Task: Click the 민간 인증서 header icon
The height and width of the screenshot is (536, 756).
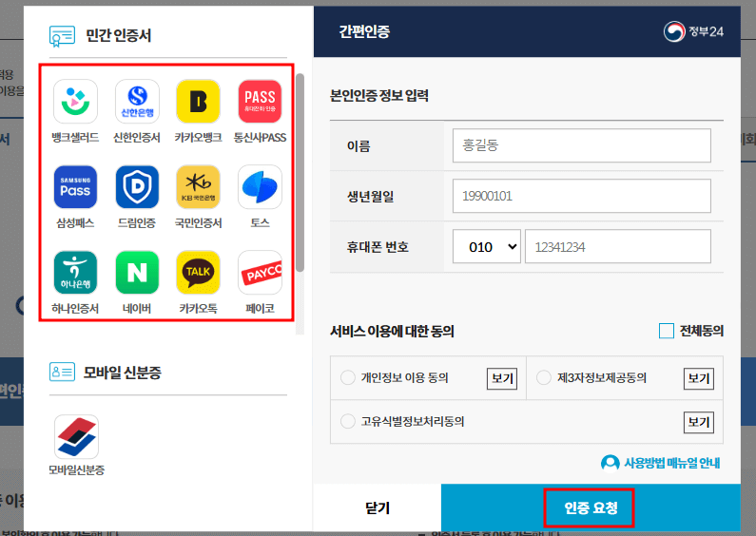Action: click(x=62, y=36)
